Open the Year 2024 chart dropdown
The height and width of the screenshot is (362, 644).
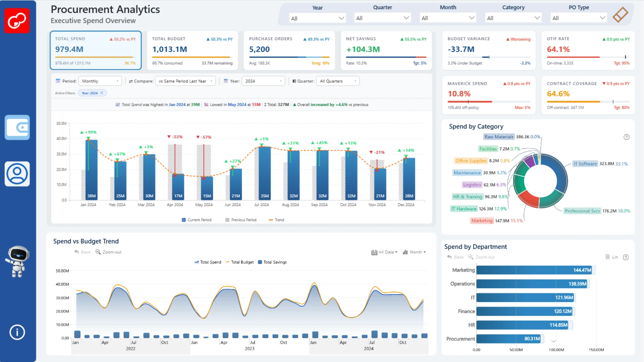click(263, 81)
